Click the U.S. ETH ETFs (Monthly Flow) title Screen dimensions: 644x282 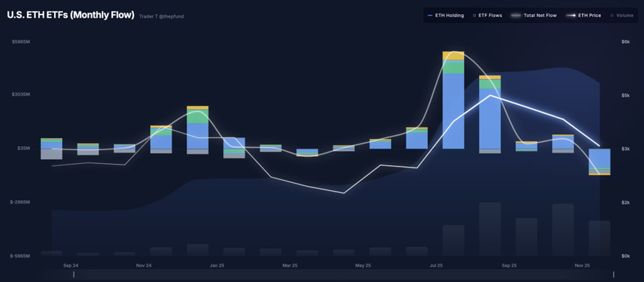[x=71, y=15]
